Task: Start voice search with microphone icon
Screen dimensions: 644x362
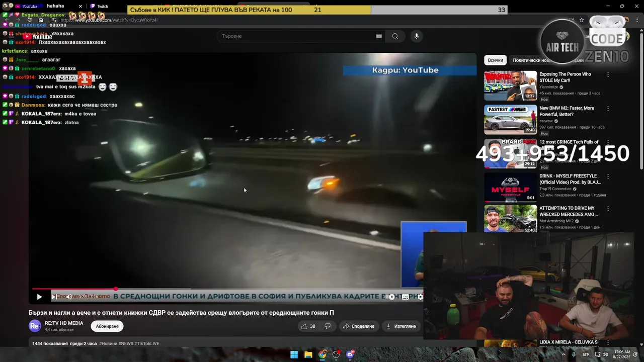Action: click(416, 36)
